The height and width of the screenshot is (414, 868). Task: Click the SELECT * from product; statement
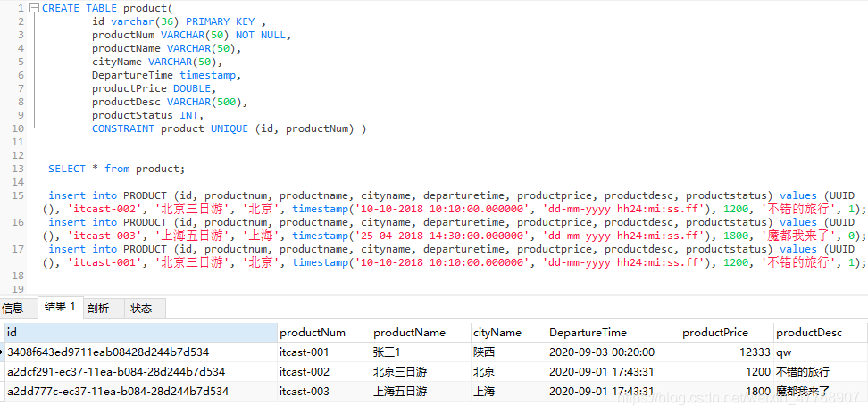coord(117,169)
